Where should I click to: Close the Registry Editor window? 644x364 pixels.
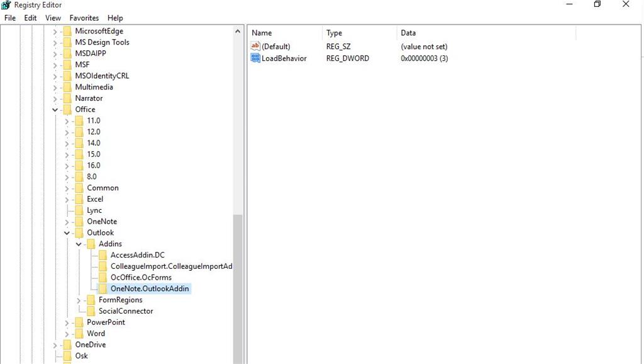click(626, 4)
